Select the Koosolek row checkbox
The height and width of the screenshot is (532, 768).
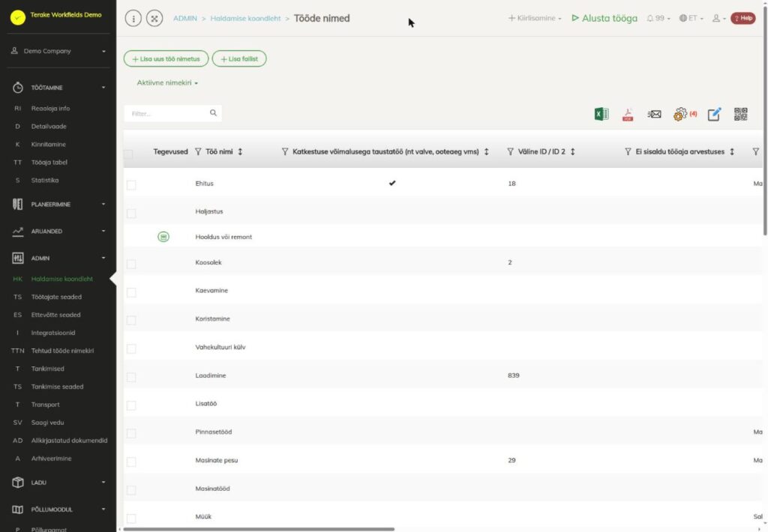click(131, 264)
